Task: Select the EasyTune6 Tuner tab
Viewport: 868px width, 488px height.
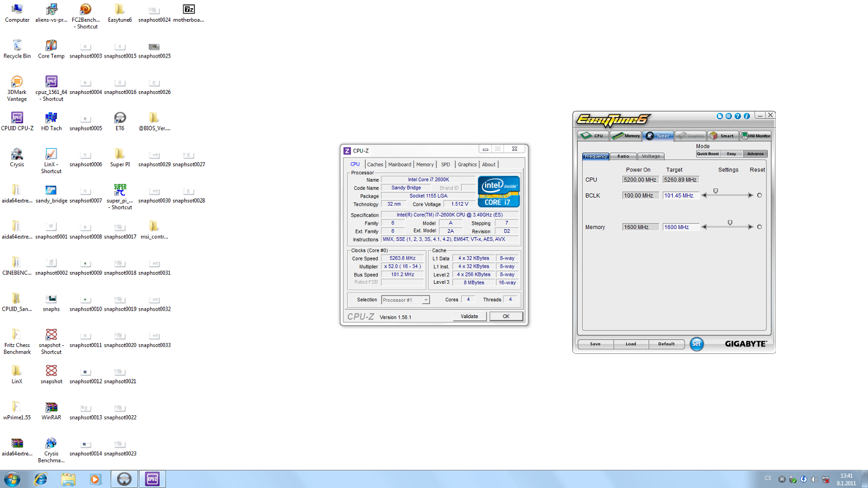Action: click(x=659, y=136)
